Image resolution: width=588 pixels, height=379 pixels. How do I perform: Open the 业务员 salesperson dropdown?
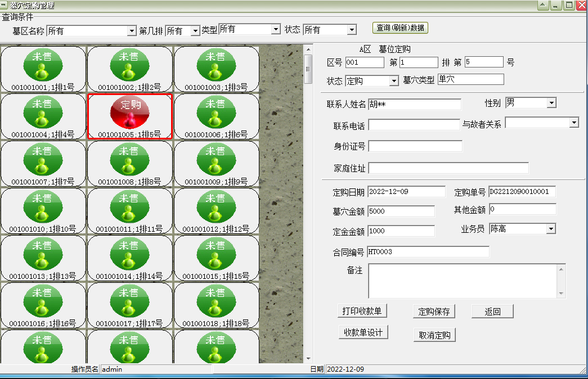point(550,229)
